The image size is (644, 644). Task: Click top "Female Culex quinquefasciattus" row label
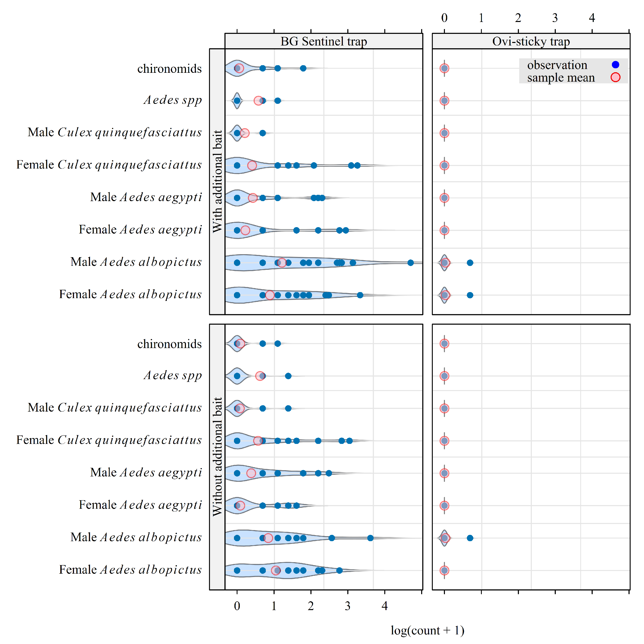point(109,165)
